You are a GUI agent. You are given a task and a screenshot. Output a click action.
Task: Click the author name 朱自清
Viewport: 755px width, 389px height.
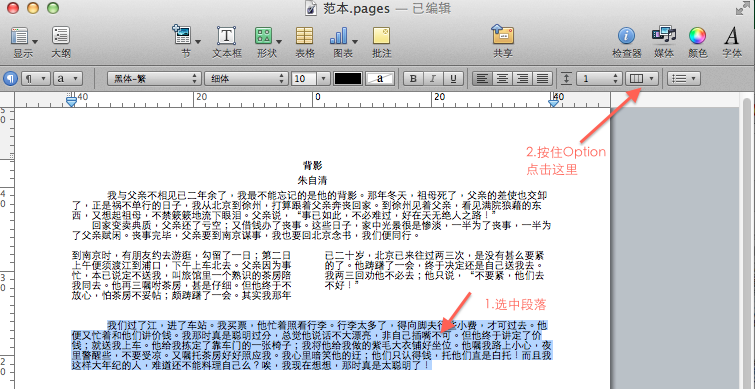(x=312, y=181)
